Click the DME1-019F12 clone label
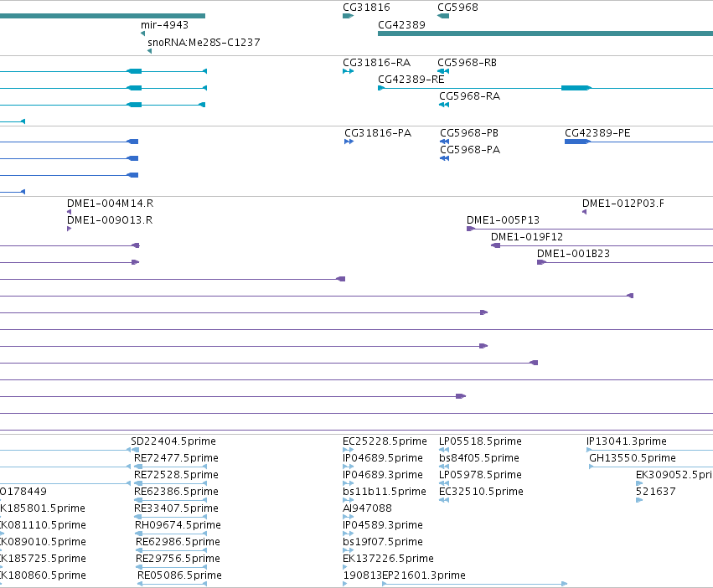Image resolution: width=713 pixels, height=588 pixels. 526,237
